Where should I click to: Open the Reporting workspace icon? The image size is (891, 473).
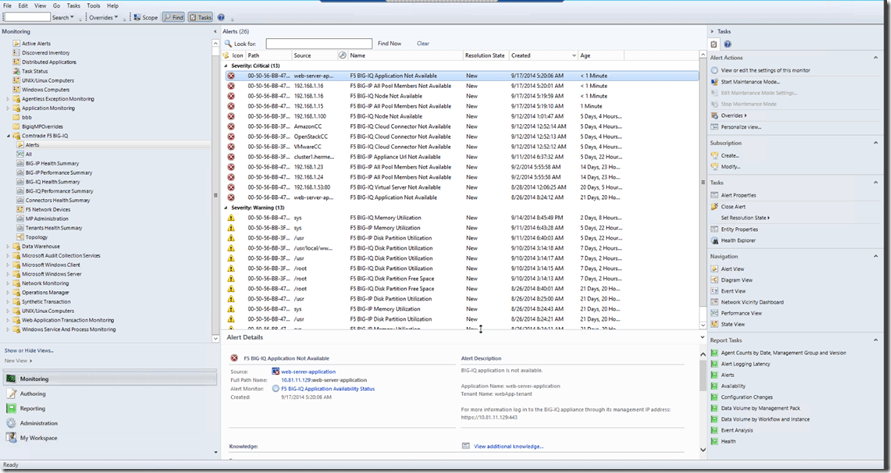(11, 408)
